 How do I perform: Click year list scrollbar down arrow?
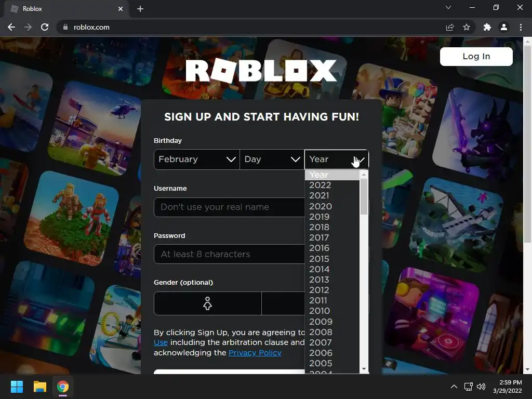point(364,369)
